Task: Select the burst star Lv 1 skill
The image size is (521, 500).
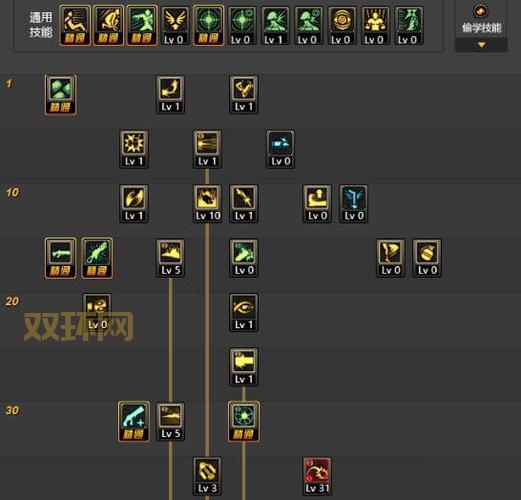Action: (134, 149)
